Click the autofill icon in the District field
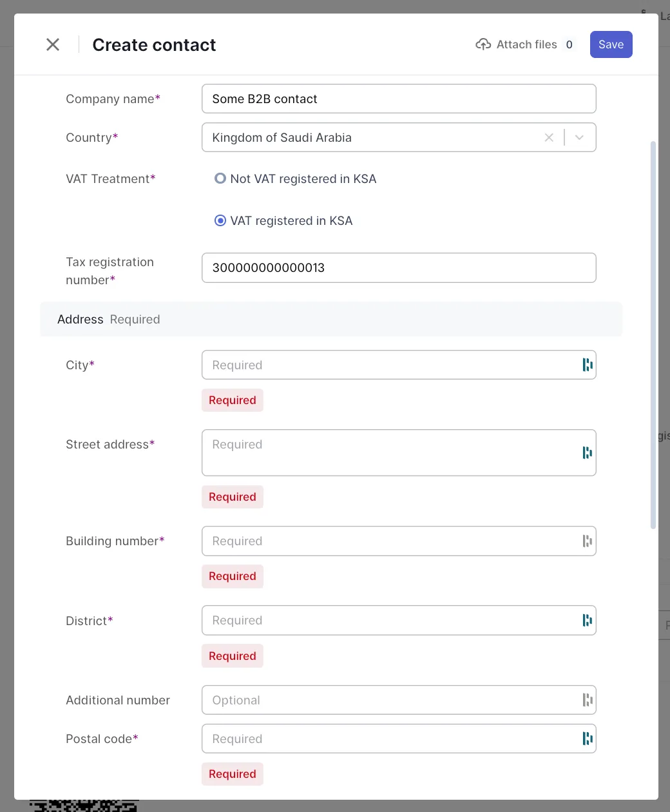This screenshot has height=812, width=670. click(587, 621)
